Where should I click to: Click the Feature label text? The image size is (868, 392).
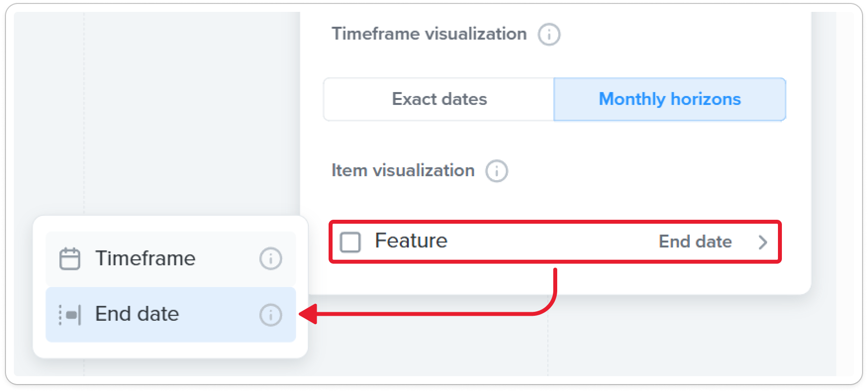tap(411, 241)
